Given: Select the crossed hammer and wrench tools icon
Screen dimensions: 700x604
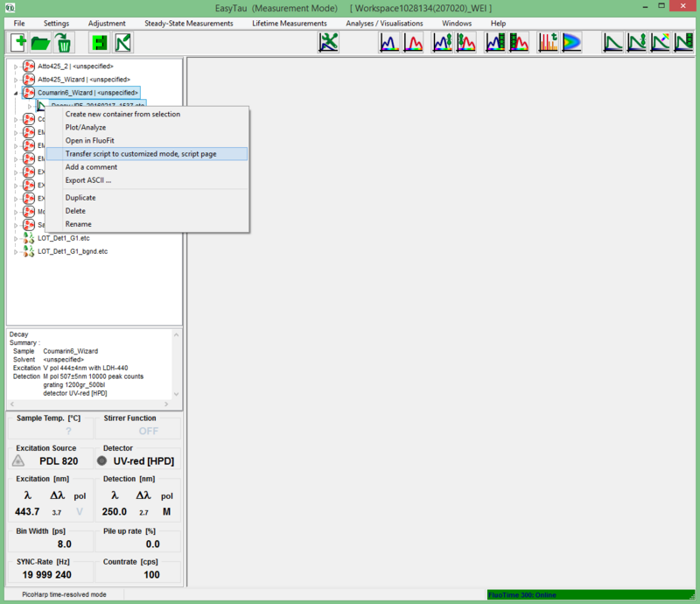Looking at the screenshot, I should click(327, 41).
